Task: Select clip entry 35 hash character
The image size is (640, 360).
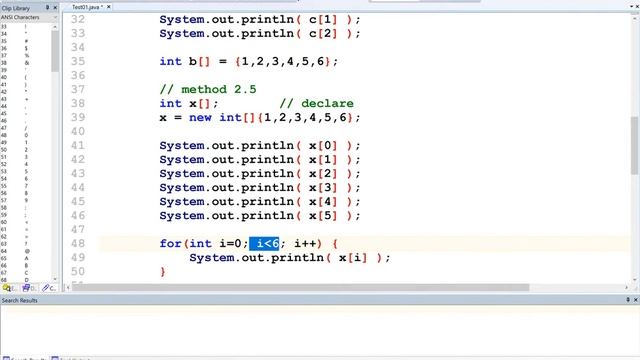Action: [x=27, y=41]
